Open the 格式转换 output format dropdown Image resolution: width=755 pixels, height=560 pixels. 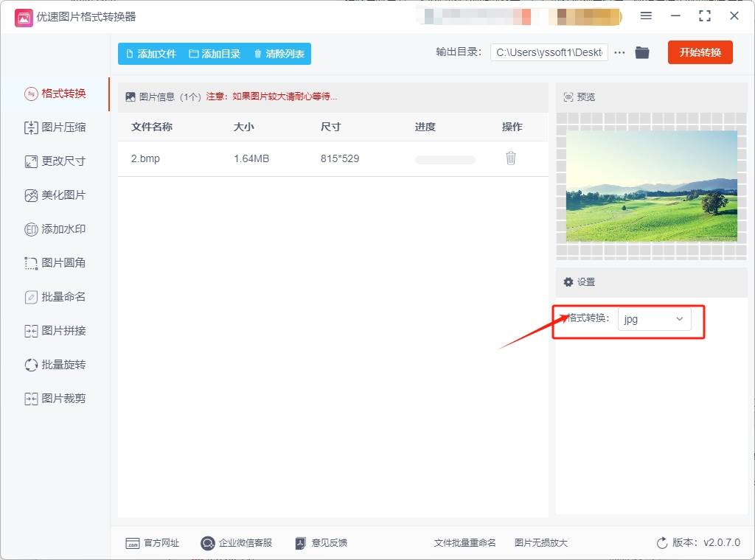(x=654, y=319)
